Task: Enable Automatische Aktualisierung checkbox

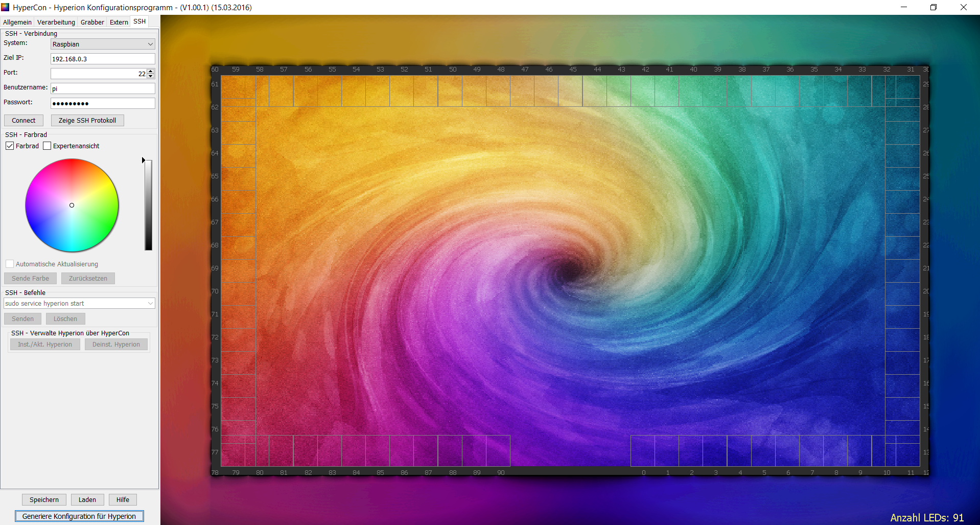Action: point(10,264)
